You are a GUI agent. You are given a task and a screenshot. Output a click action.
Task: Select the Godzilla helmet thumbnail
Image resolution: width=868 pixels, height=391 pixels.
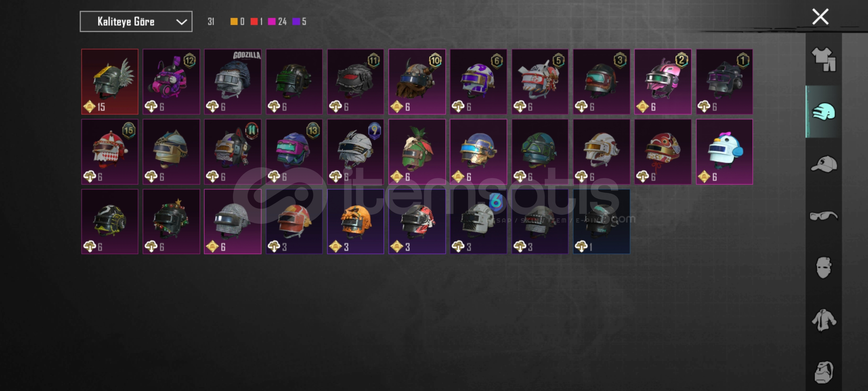pos(233,82)
